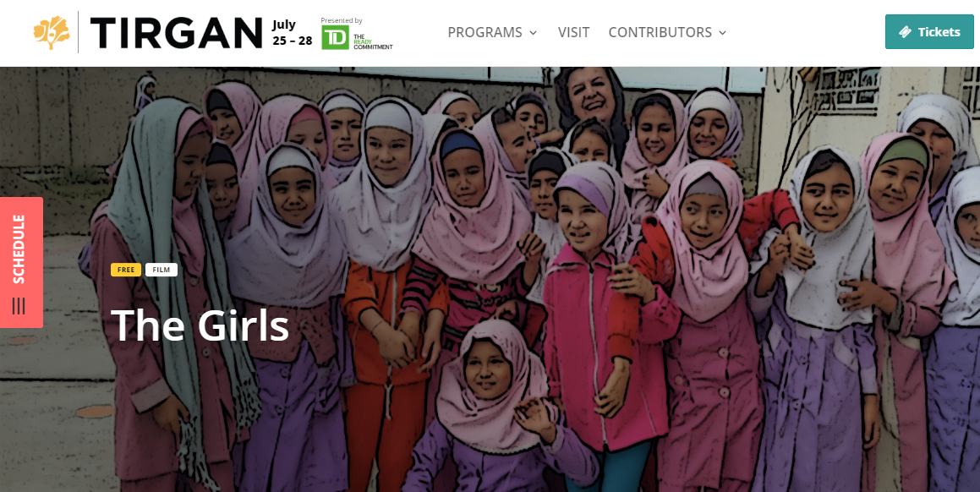Click The Girls film title

tap(200, 325)
